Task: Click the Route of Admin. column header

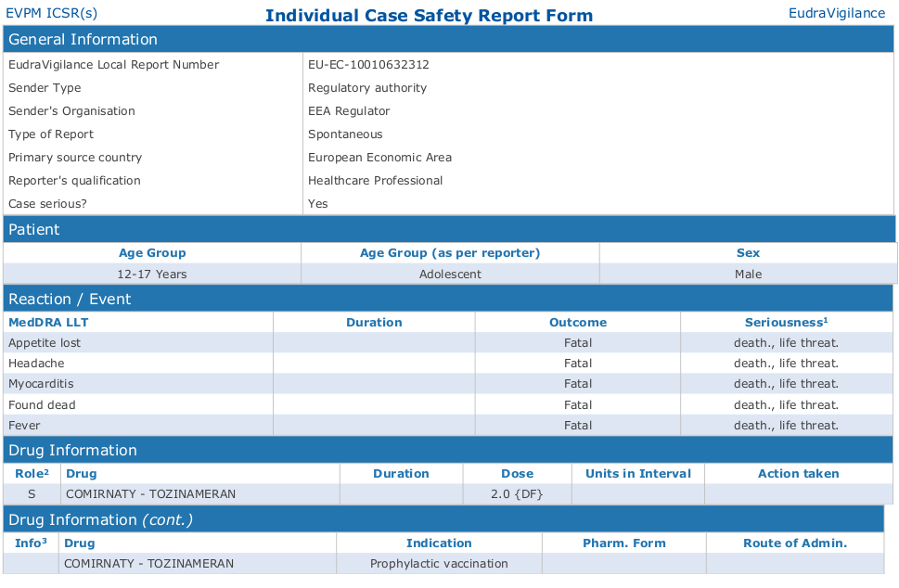Action: tap(794, 543)
